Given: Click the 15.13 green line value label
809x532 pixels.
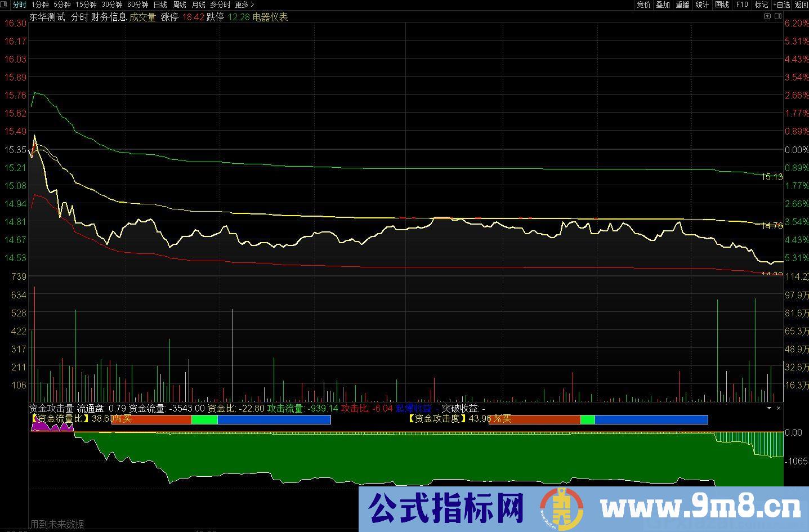Looking at the screenshot, I should (772, 177).
